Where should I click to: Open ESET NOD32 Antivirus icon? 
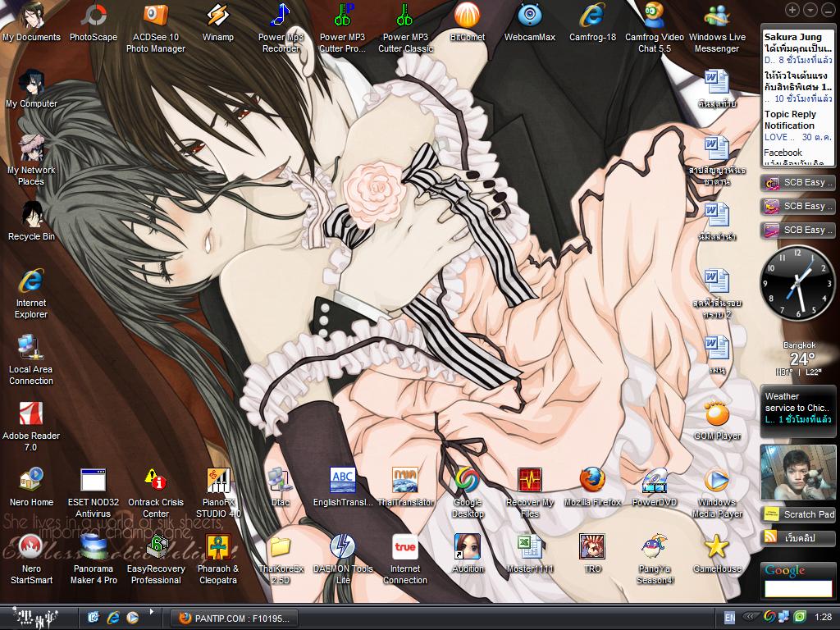(94, 492)
